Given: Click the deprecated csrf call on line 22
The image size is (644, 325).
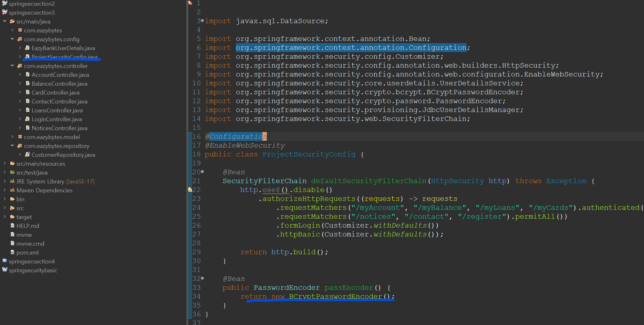Looking at the screenshot, I should point(271,190).
